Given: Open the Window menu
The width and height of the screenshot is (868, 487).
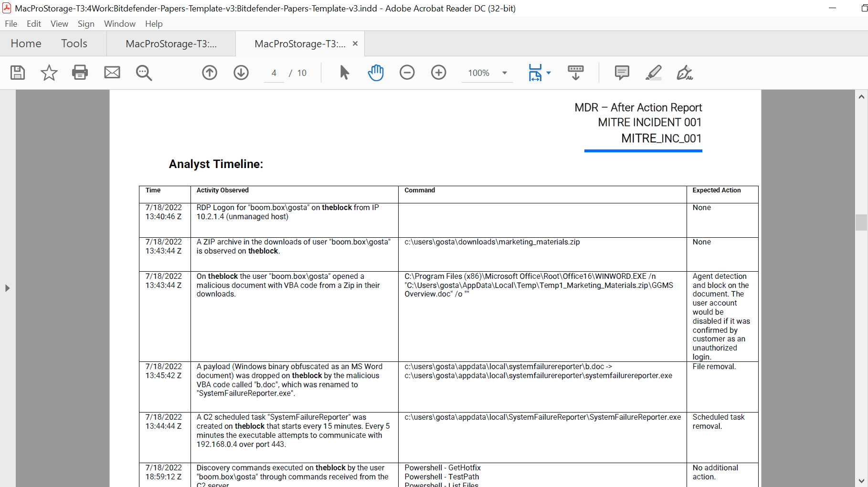Looking at the screenshot, I should point(120,24).
